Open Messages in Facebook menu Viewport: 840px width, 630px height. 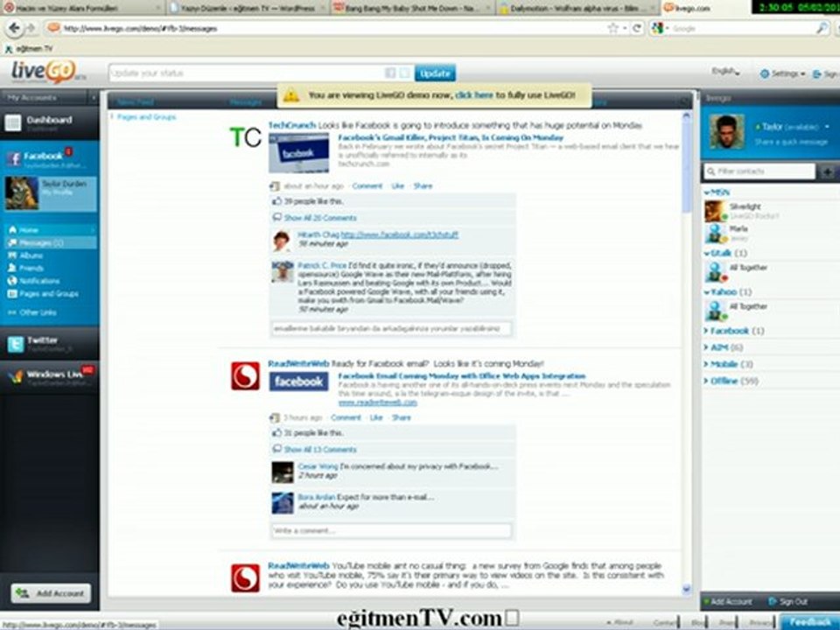pyautogui.click(x=41, y=242)
